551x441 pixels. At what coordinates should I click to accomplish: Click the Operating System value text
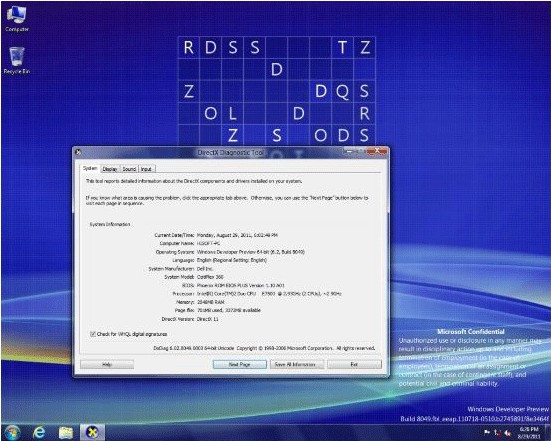(251, 252)
